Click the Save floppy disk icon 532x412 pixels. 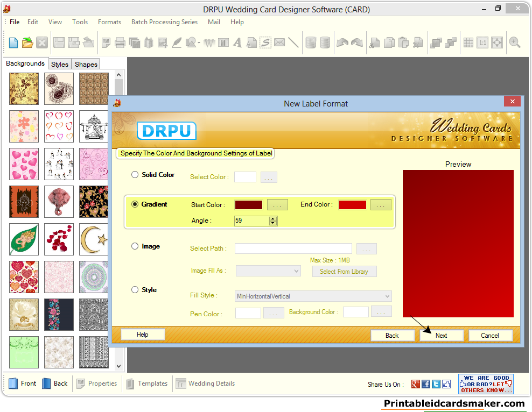(x=59, y=42)
